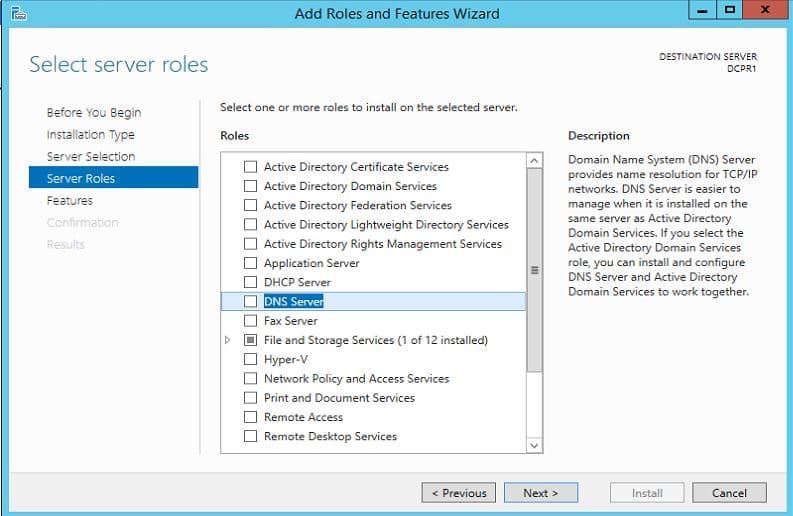Tick Active Directory Lightweight Directory Services checkbox
793x516 pixels.
point(250,225)
